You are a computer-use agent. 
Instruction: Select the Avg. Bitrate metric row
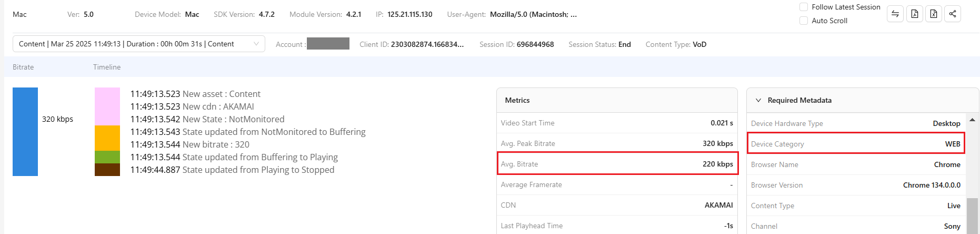pos(617,164)
